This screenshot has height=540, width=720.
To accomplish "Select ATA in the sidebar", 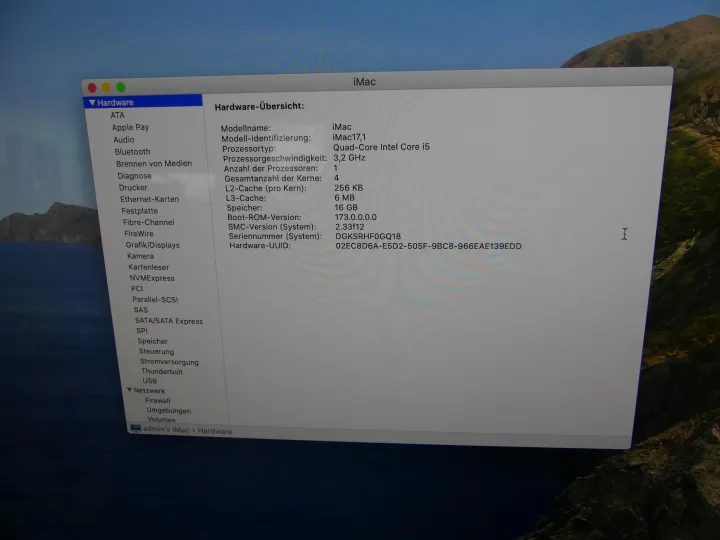I will pos(117,115).
